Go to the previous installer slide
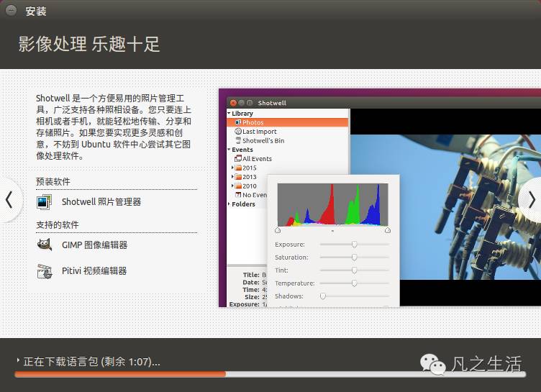This screenshot has height=392, width=541. (9, 200)
